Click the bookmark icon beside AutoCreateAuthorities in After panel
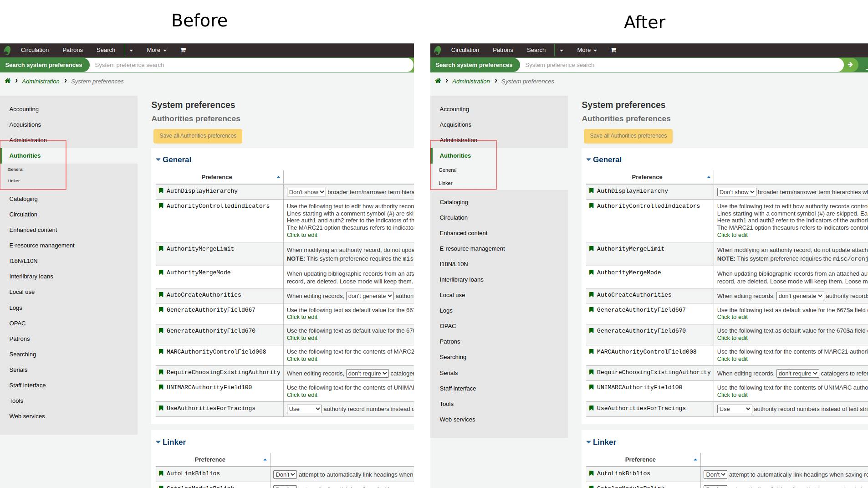The image size is (868, 488). point(591,295)
